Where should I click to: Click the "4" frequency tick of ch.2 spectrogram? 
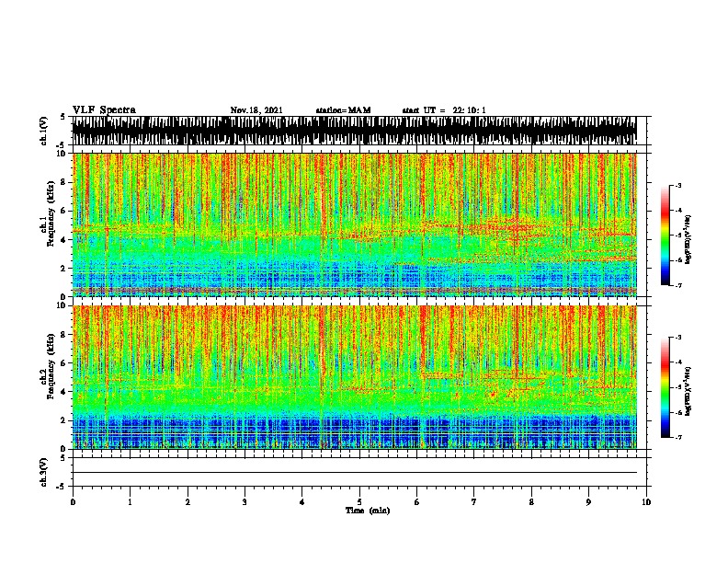tap(64, 392)
